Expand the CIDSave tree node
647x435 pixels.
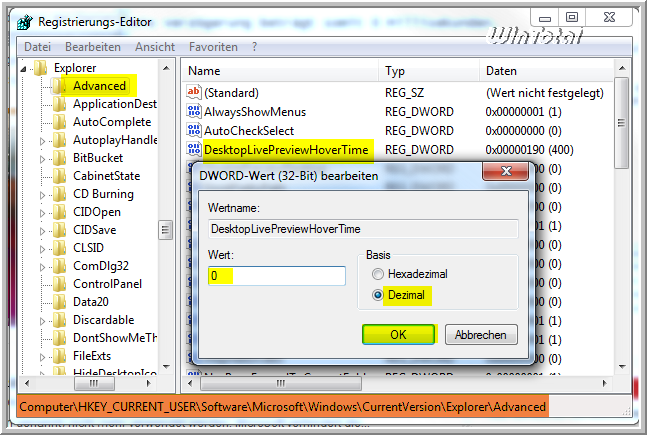click(x=42, y=231)
